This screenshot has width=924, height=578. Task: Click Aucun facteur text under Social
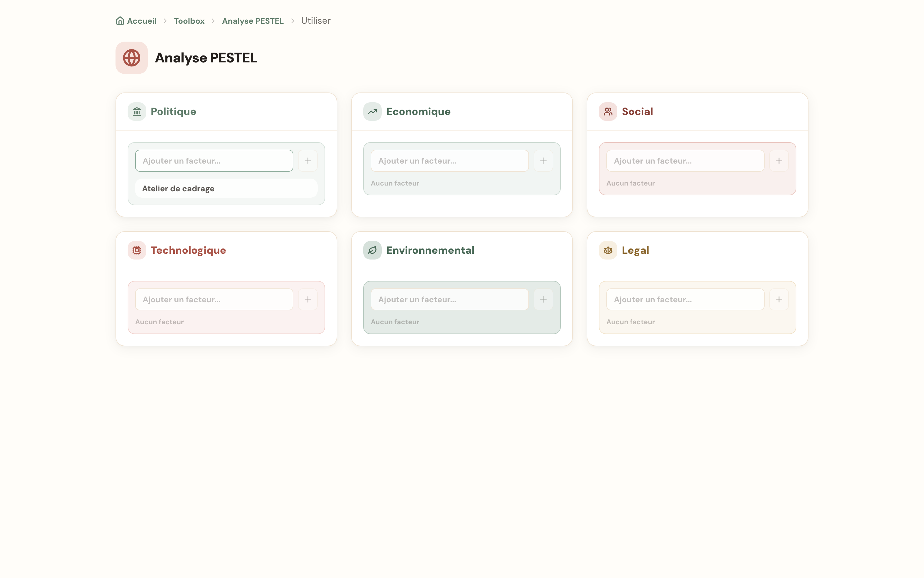click(x=630, y=183)
